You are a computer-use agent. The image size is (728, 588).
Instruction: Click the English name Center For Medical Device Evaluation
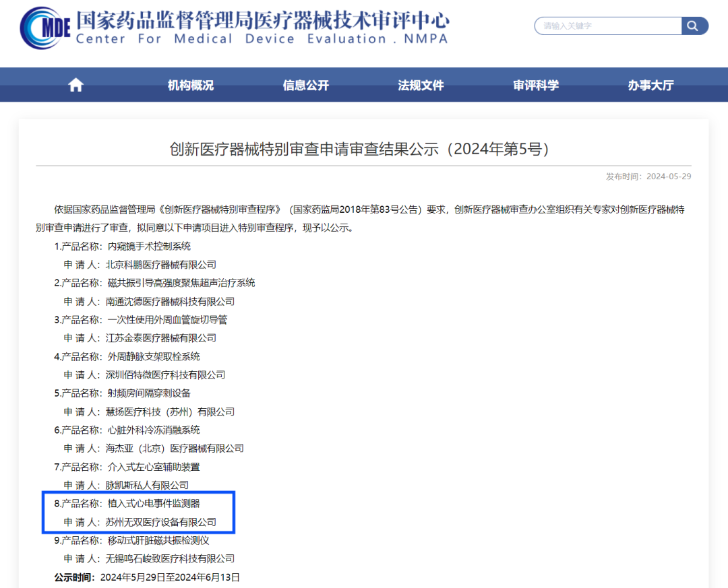262,39
